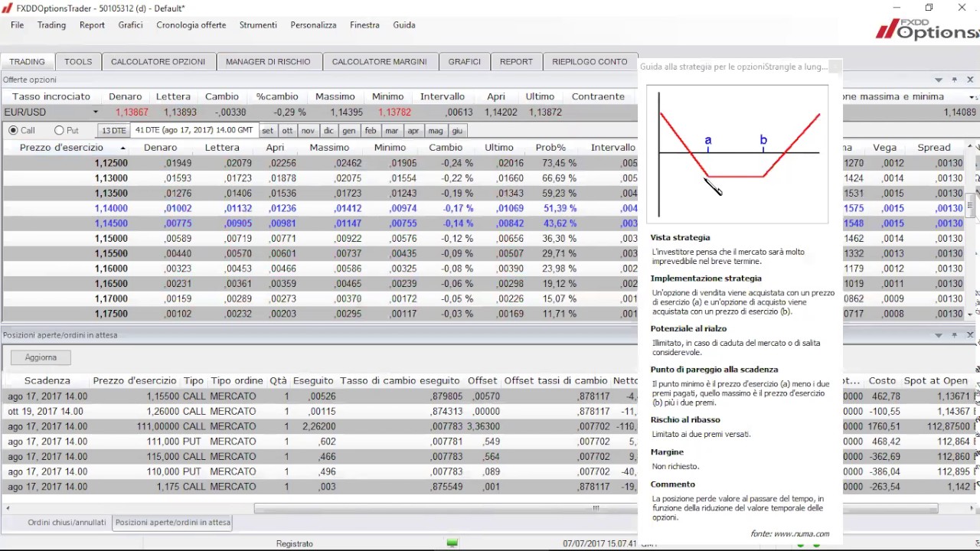Sort by the Prezzo d'esercizio column header
Screen dimensions: 980x551
pyautogui.click(x=61, y=148)
